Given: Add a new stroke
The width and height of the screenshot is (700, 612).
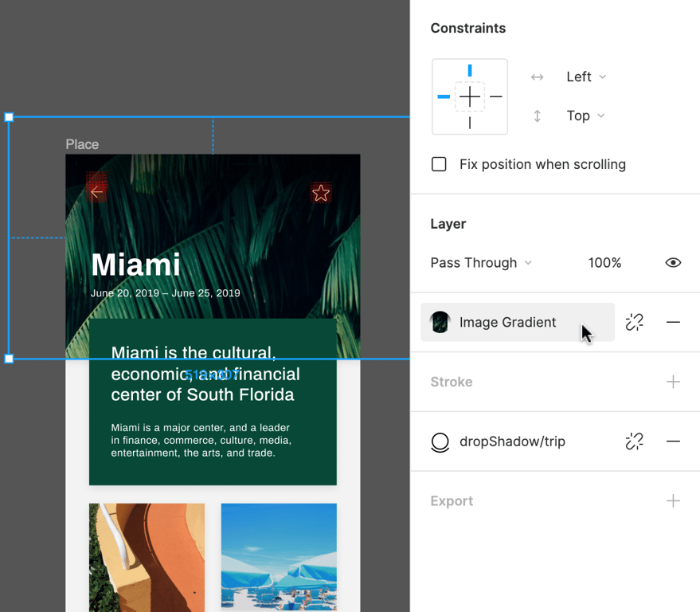Looking at the screenshot, I should tap(673, 382).
